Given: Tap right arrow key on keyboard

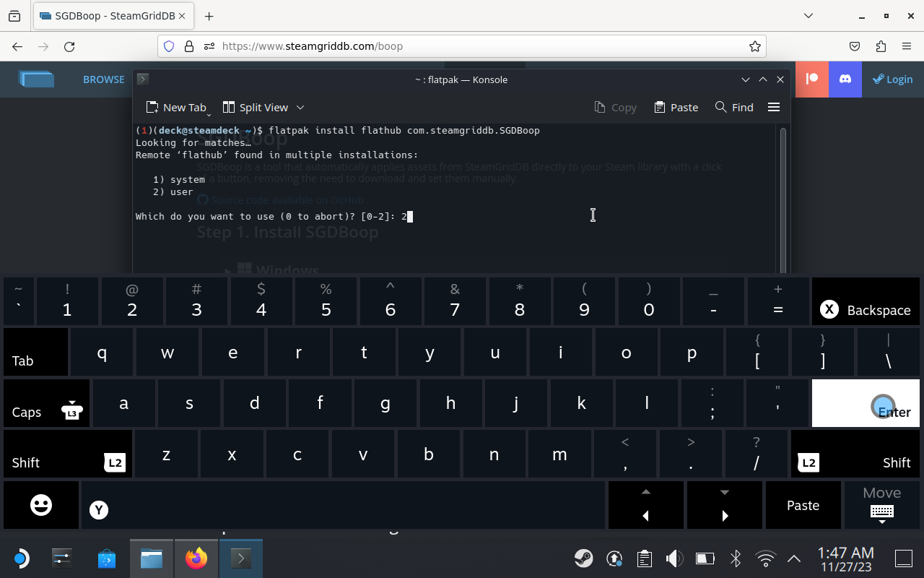Looking at the screenshot, I should click(724, 505).
